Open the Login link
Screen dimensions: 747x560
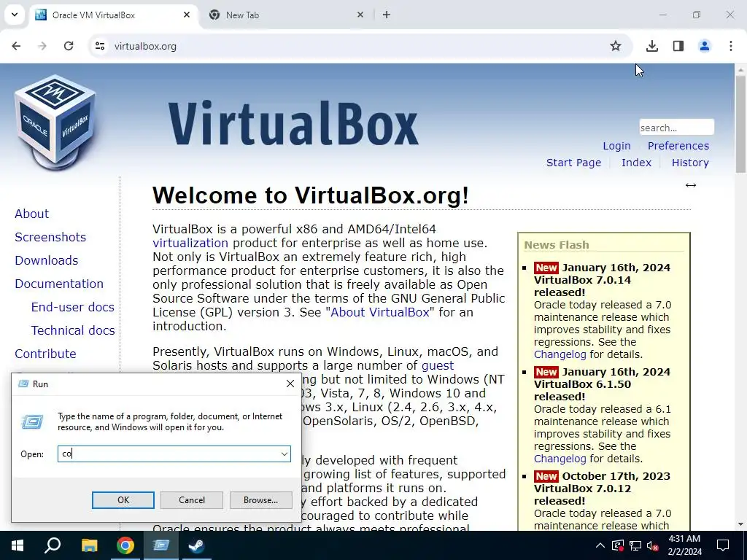(616, 146)
